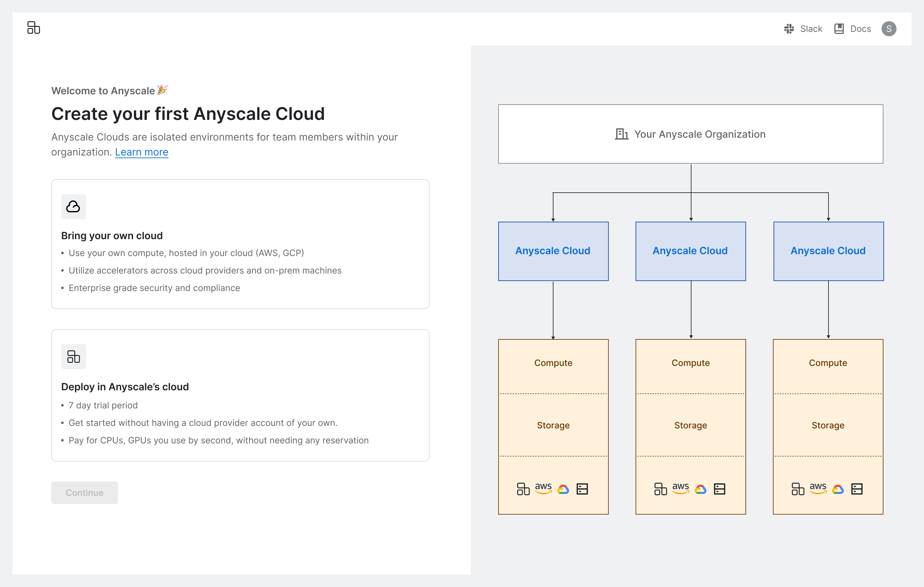Click the party popper emoji after Welcome
924x587 pixels.
[x=163, y=90]
